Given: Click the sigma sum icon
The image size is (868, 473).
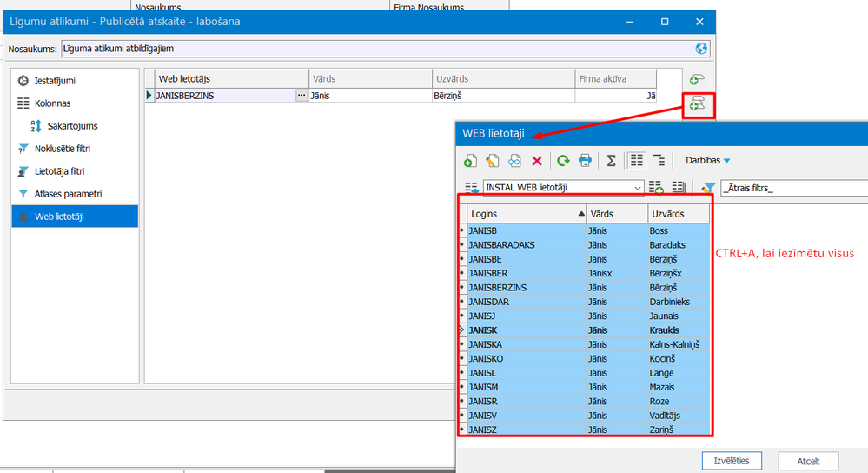Looking at the screenshot, I should click(x=611, y=160).
